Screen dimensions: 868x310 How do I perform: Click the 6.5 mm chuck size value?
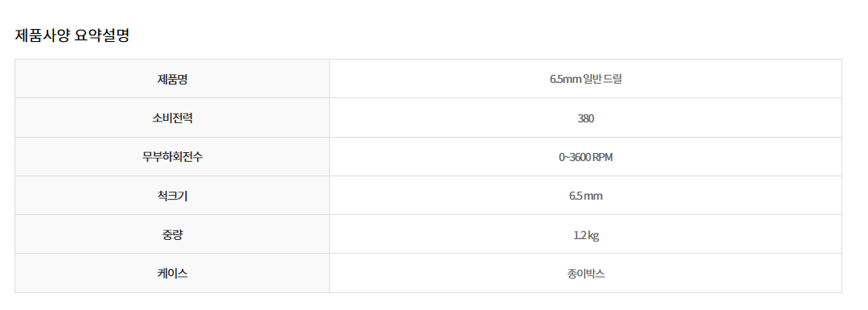(x=586, y=196)
